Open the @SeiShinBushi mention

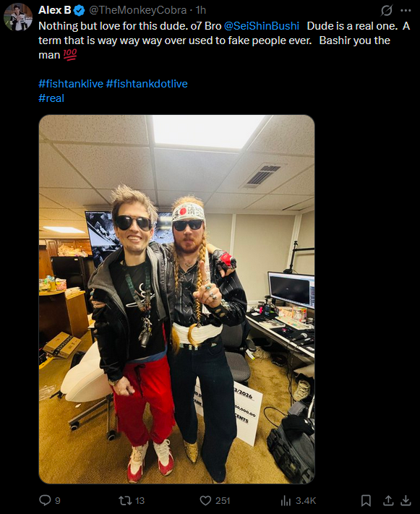pos(262,26)
